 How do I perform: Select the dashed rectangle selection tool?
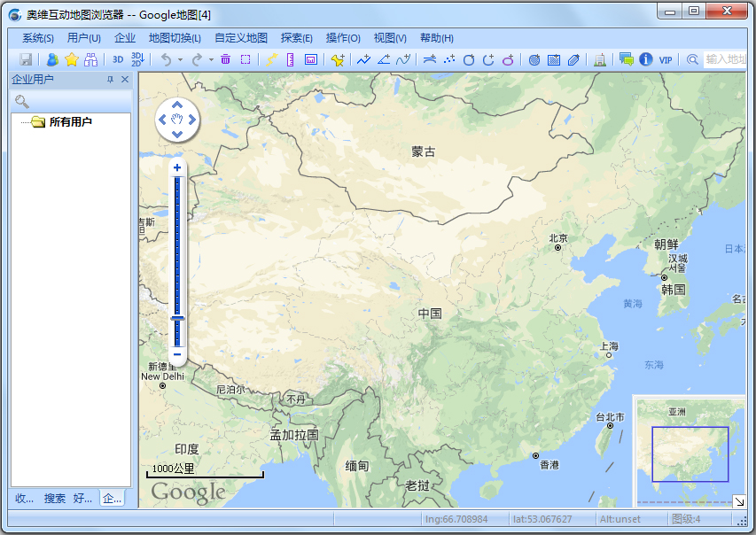[x=246, y=59]
